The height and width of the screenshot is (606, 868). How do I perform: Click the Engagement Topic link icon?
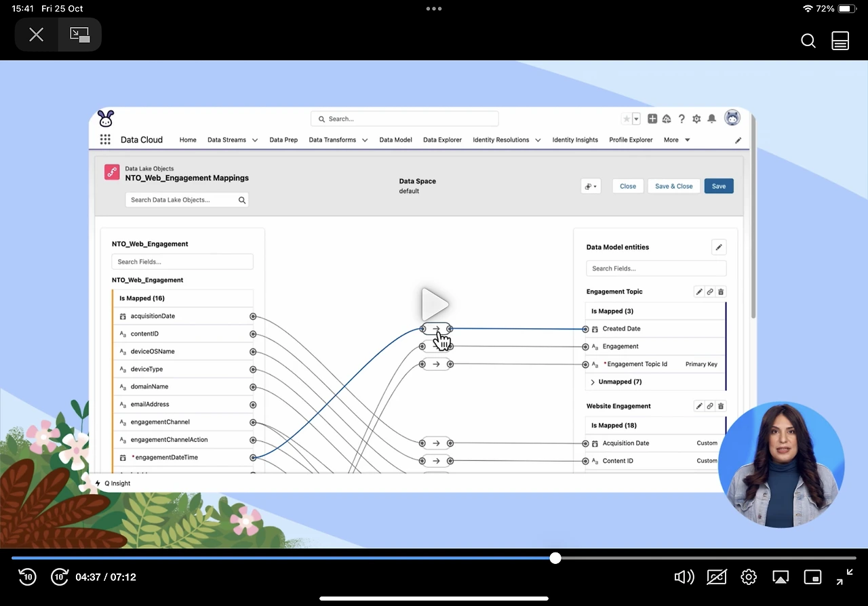[x=710, y=292]
